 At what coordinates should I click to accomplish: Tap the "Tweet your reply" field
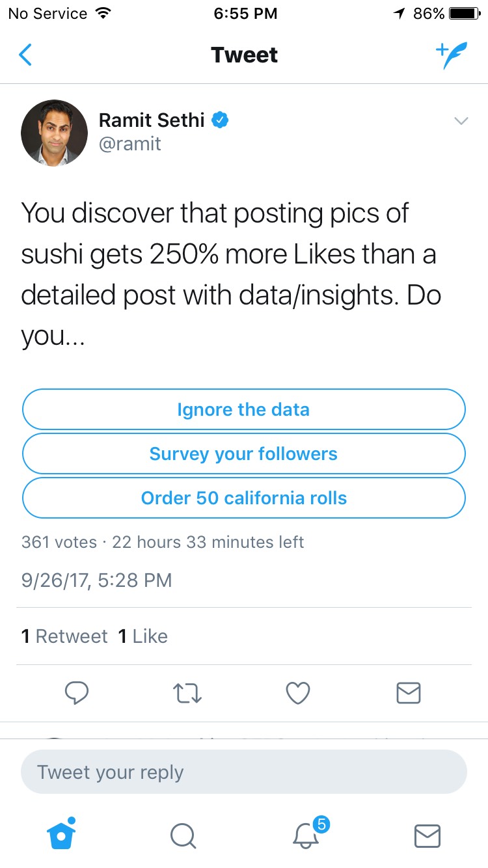coord(244,772)
